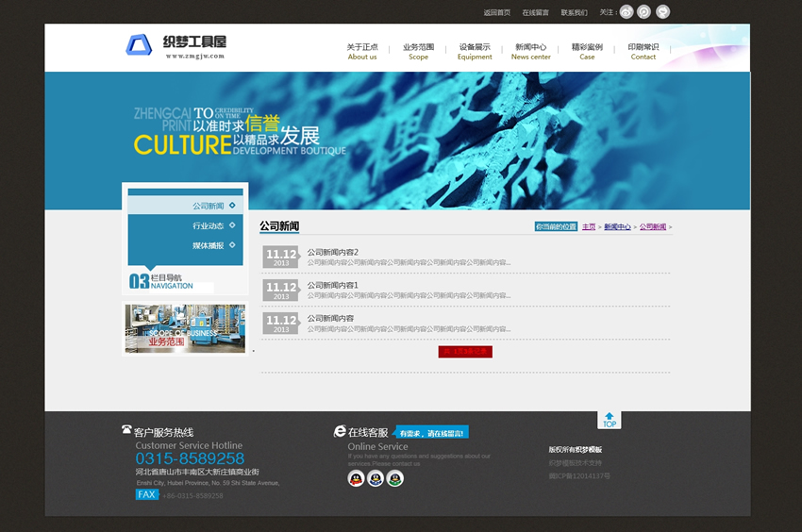Chat via the blue-scarf QQ penguin icon

point(376,479)
